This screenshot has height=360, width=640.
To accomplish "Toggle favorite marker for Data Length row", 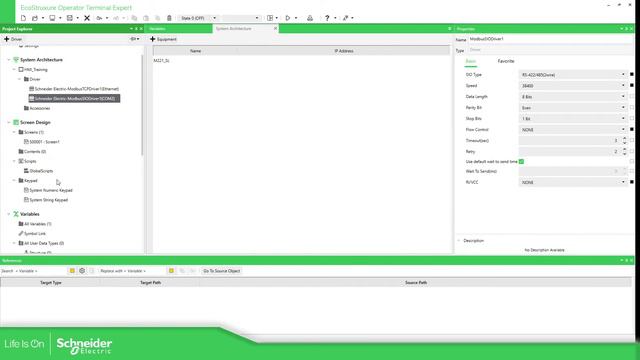I will click(632, 96).
